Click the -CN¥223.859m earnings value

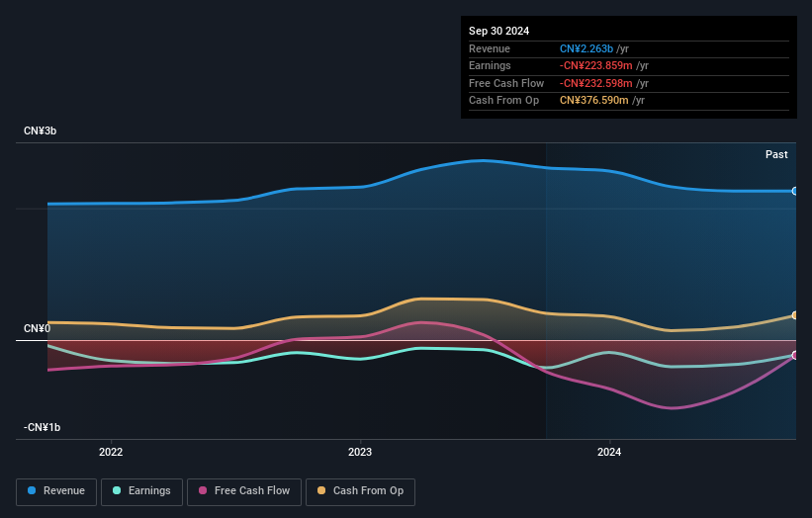click(595, 65)
